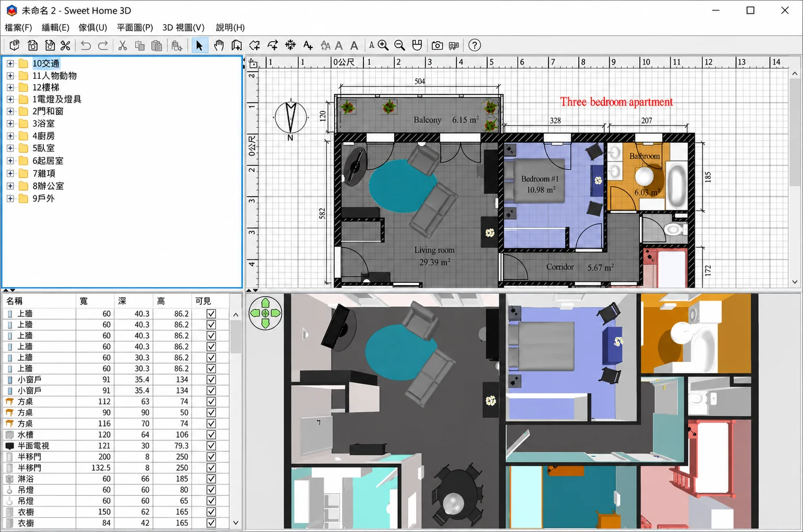Open the 3D 視圖(V) menu
Viewport: 803px width, 532px height.
point(184,28)
